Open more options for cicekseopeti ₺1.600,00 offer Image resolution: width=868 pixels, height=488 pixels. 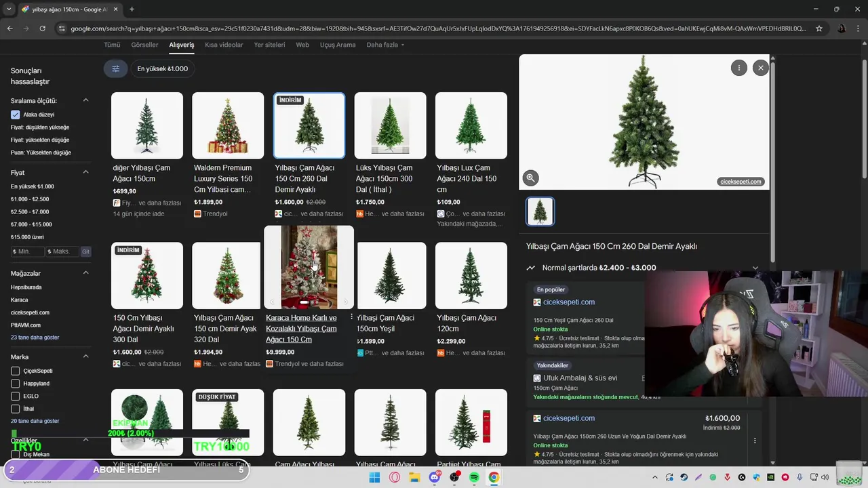point(755,441)
